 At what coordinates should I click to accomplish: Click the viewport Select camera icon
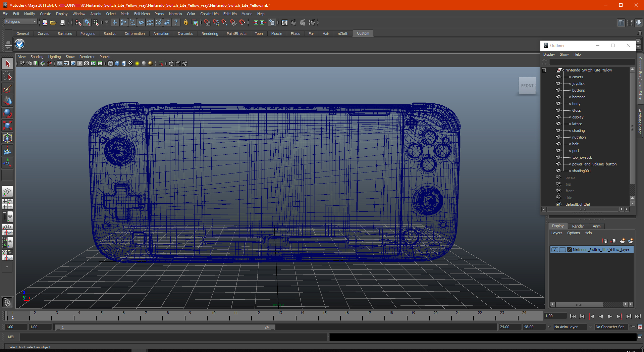coord(22,63)
